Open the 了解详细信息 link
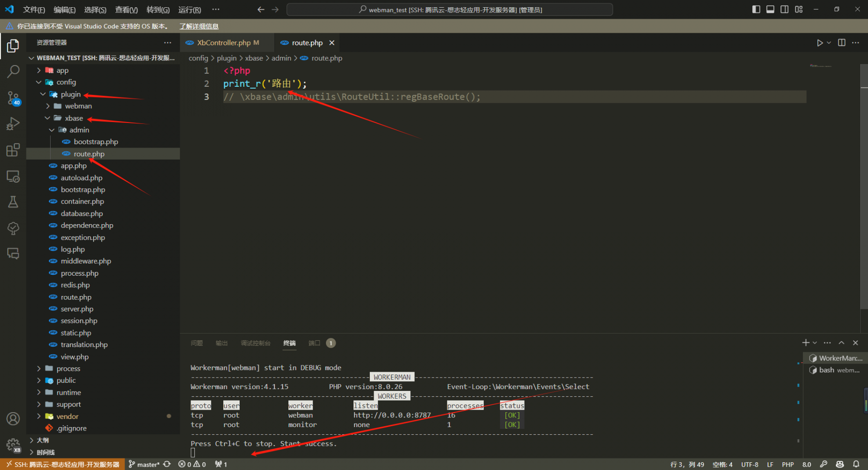Screen dimensions: 868x470 point(199,27)
